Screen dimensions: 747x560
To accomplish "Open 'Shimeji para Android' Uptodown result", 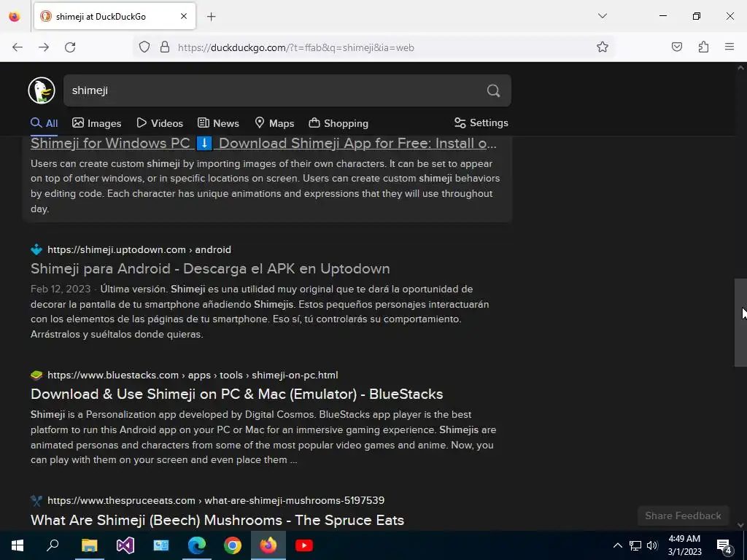I will (x=210, y=268).
